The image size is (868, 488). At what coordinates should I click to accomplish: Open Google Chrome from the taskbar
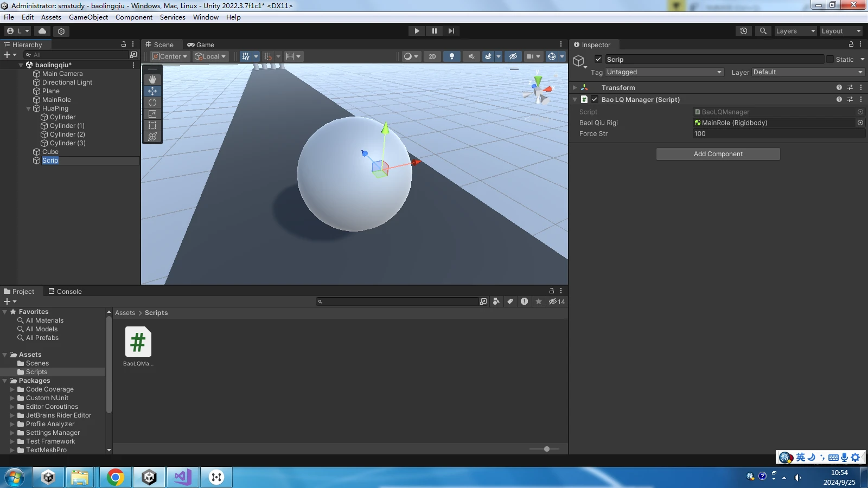(115, 477)
